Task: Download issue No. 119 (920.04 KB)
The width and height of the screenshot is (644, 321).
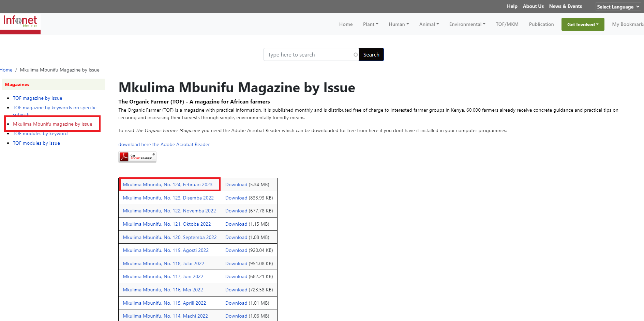Action: [236, 250]
